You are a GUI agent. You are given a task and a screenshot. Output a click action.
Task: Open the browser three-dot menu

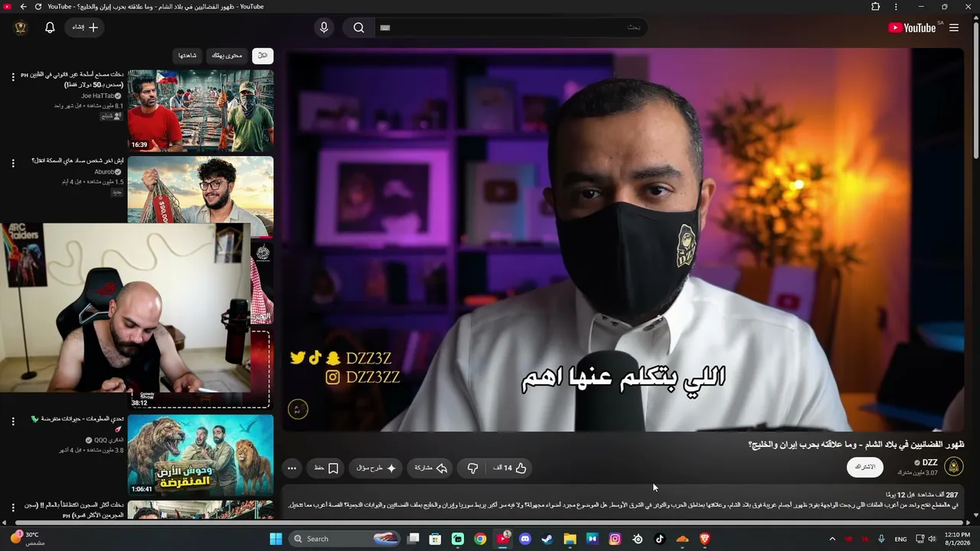click(896, 7)
